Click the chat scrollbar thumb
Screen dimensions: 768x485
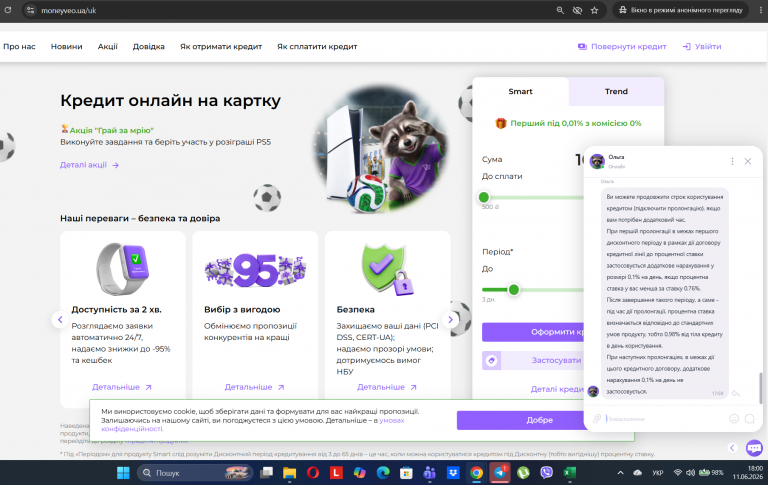(761, 388)
